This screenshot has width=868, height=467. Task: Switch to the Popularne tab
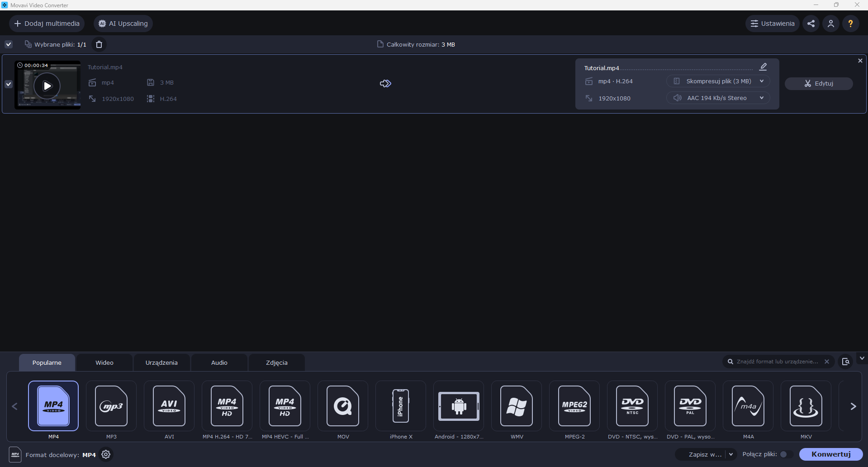(47, 362)
